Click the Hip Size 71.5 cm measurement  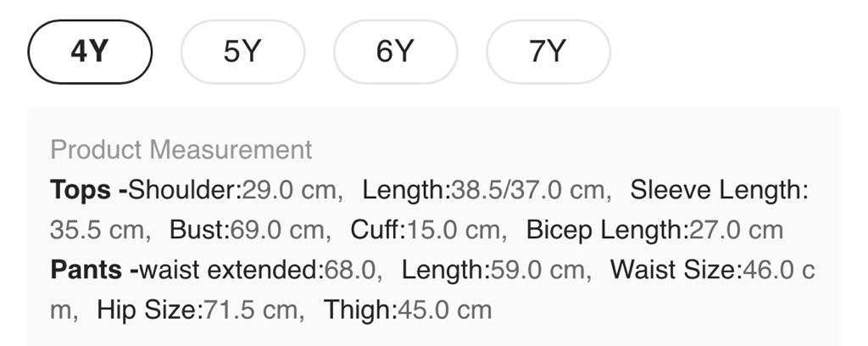click(x=201, y=310)
